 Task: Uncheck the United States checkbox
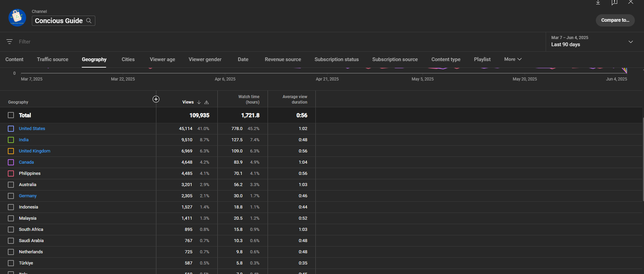pyautogui.click(x=11, y=129)
